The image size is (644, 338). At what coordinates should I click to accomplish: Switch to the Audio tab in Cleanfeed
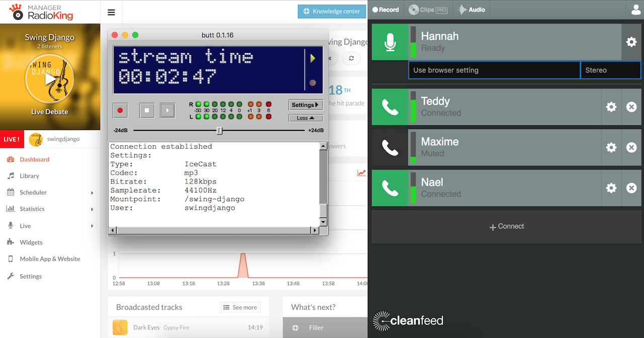[471, 10]
